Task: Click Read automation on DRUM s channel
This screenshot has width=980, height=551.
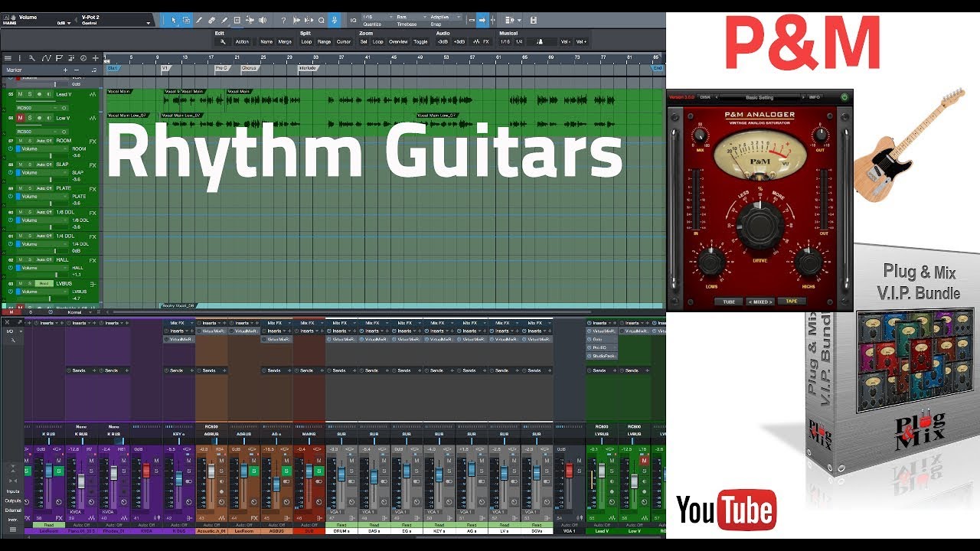Action: tap(341, 525)
